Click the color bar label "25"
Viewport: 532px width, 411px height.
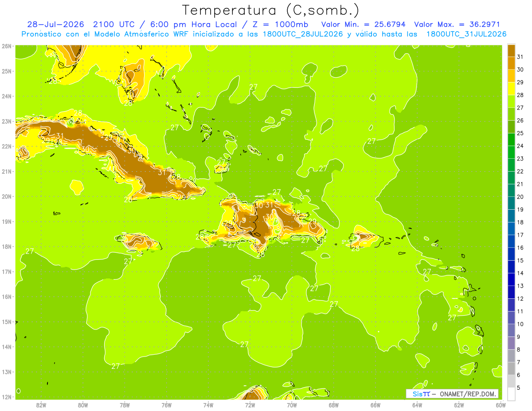(x=520, y=133)
